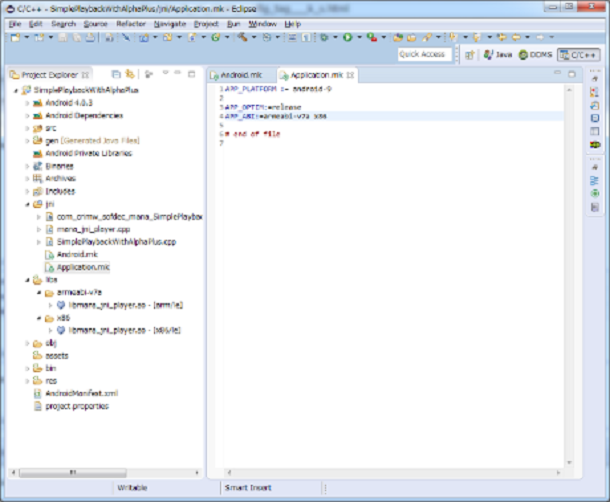610x502 pixels.
Task: Open the DDMS perspective
Action: point(538,56)
